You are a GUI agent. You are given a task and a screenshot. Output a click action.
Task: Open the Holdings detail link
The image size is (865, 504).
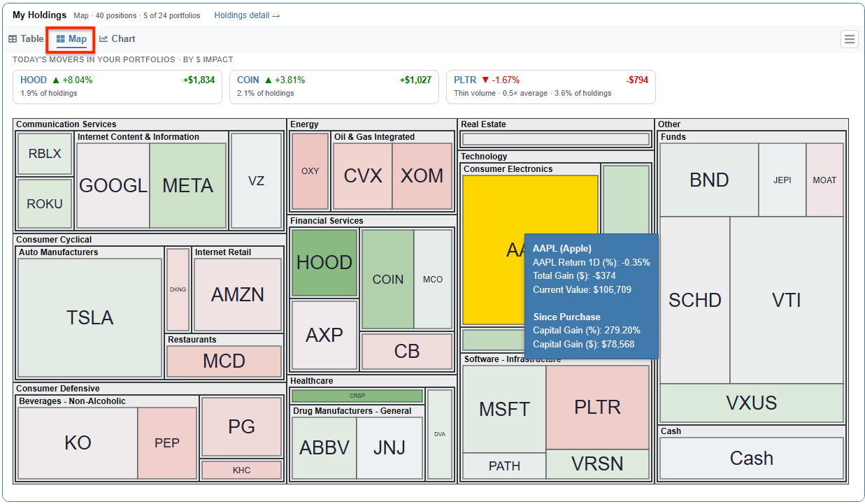(x=247, y=15)
